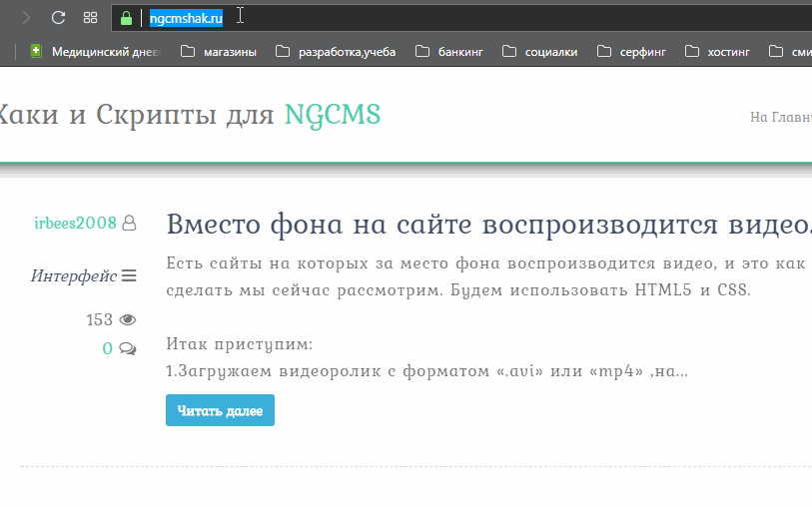This screenshot has width=812, height=507.
Task: Open the Медицинский дневник bookmark
Action: click(96, 52)
